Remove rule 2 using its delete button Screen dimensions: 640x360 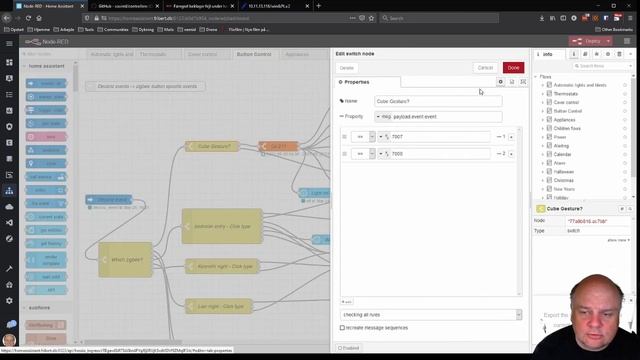tap(511, 154)
